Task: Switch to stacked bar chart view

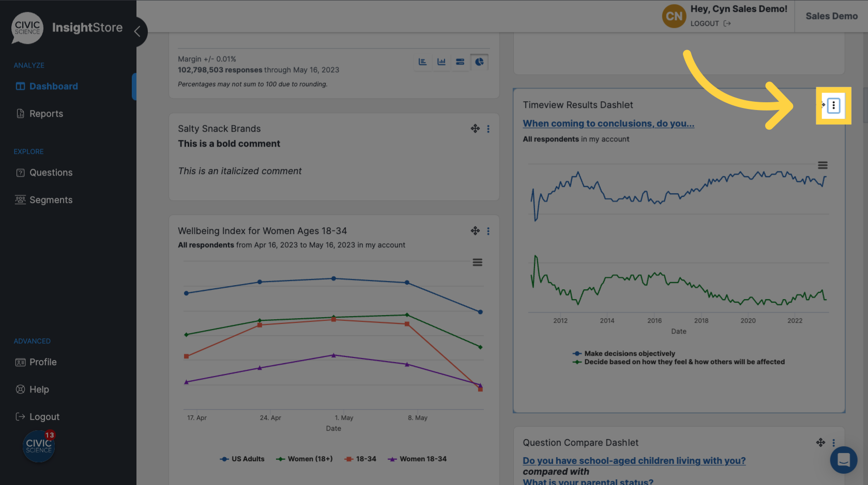Action: point(460,62)
